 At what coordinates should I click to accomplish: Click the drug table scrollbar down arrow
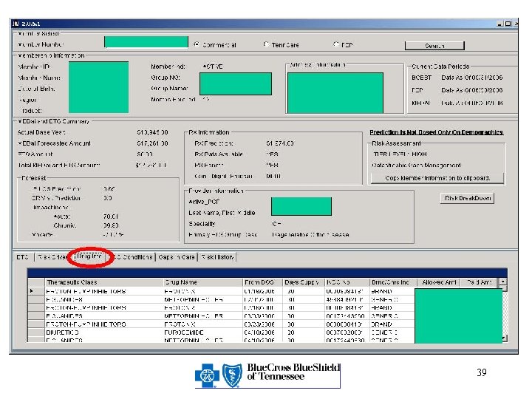tap(504, 338)
